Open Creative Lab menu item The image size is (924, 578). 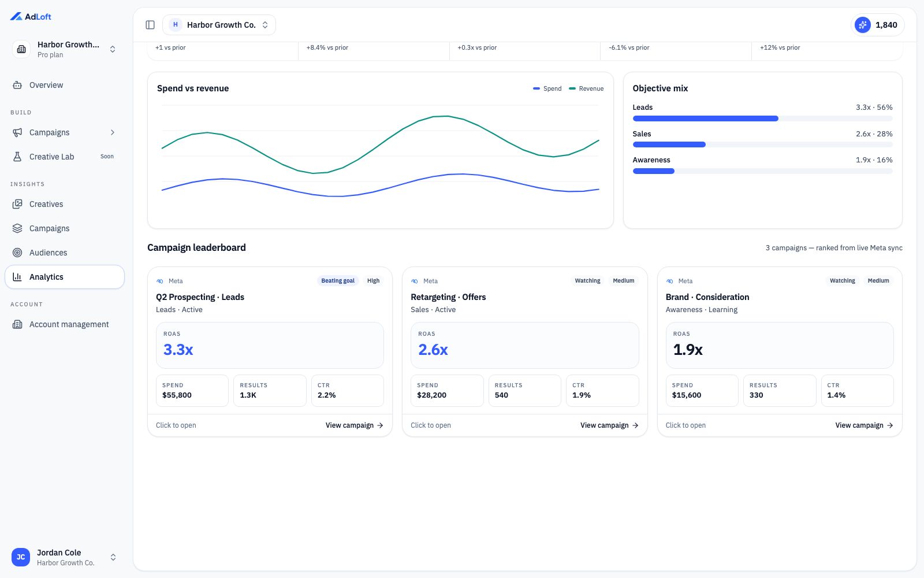pyautogui.click(x=65, y=157)
